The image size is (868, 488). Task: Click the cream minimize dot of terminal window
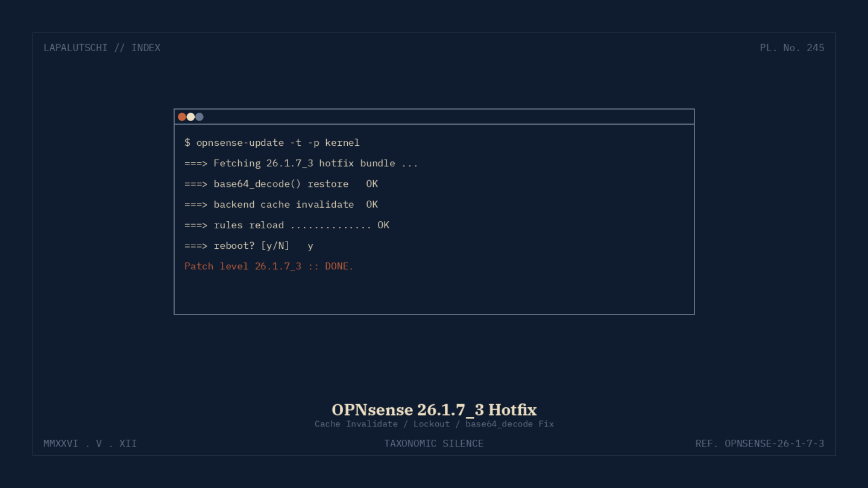click(x=190, y=117)
